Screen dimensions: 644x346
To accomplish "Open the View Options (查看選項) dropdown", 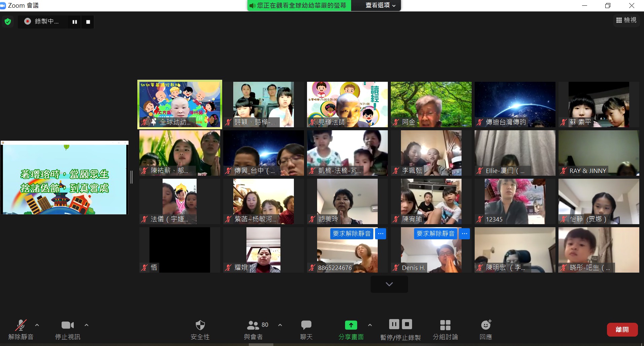I will [380, 5].
